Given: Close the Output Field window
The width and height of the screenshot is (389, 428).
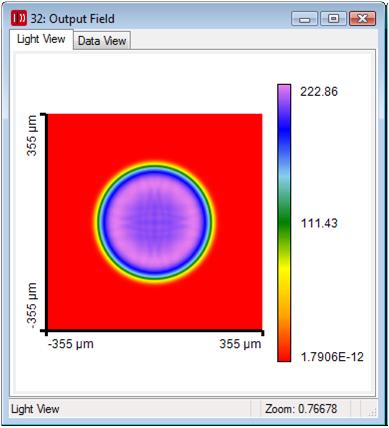Looking at the screenshot, I should [x=363, y=19].
